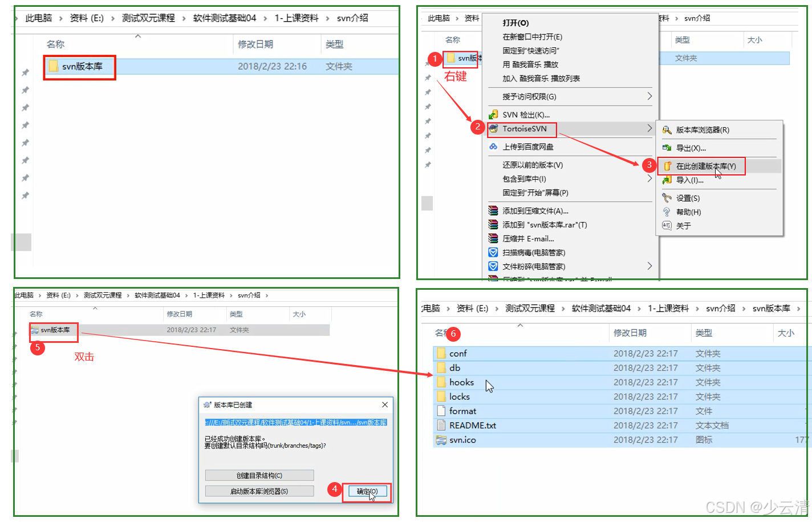Choose 还原以前的版本(V) from context menu
This screenshot has height=522, width=812.
(533, 165)
